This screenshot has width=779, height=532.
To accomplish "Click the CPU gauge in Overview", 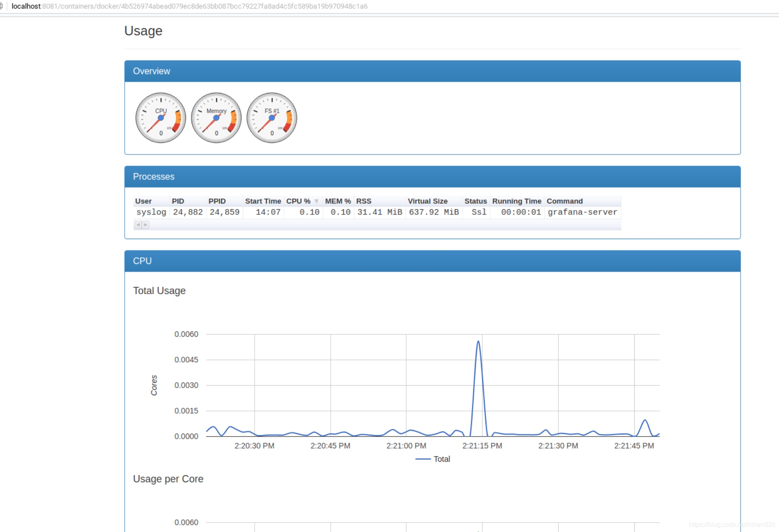I will point(161,118).
